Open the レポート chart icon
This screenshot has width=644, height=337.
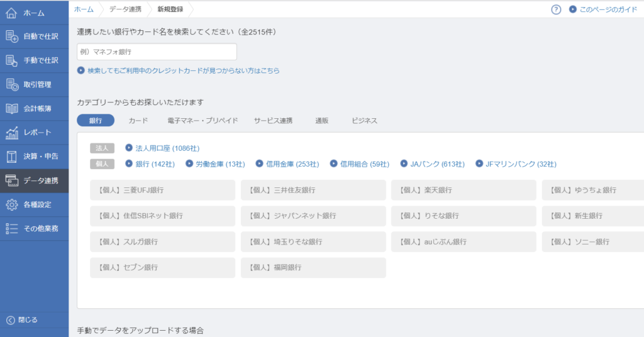pos(11,133)
